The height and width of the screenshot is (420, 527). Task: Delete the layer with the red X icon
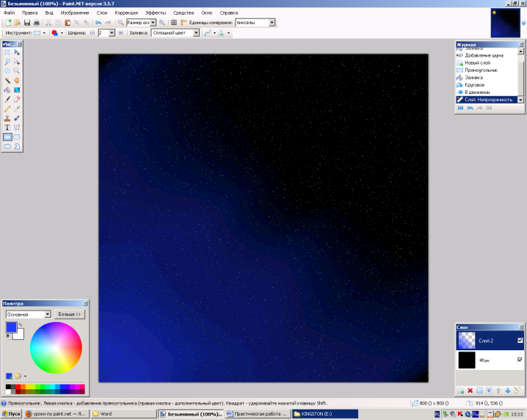tap(470, 391)
